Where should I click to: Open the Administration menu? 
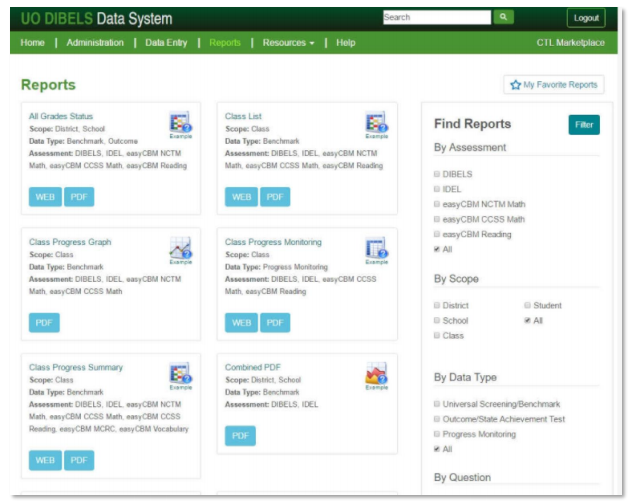pos(95,42)
